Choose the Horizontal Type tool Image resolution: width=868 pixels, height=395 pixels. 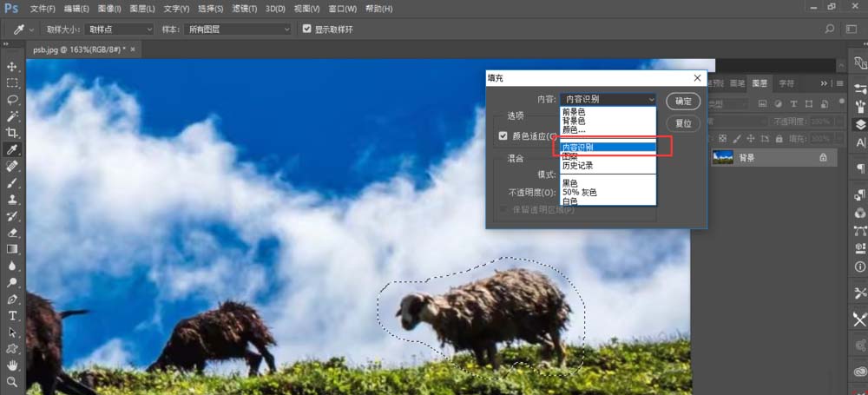point(12,315)
